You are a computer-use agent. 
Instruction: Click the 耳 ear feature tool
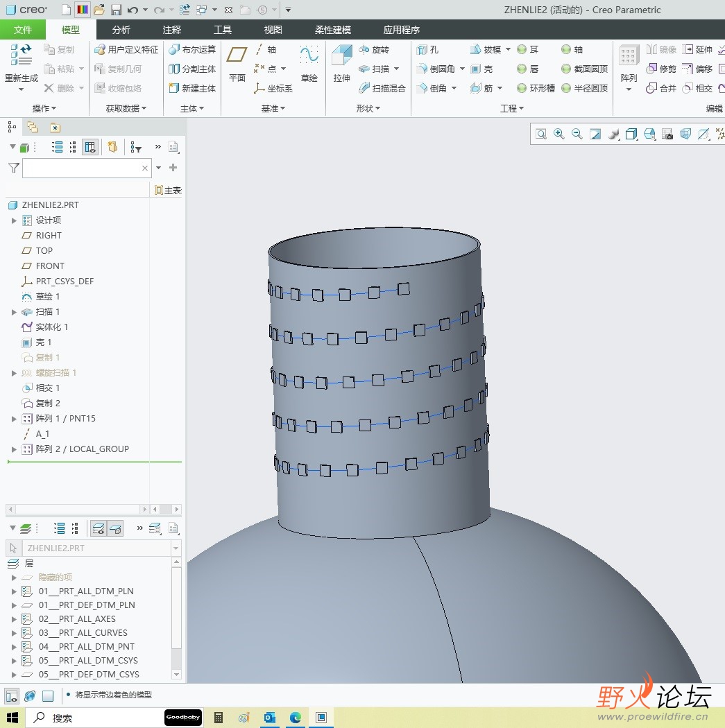[x=528, y=50]
